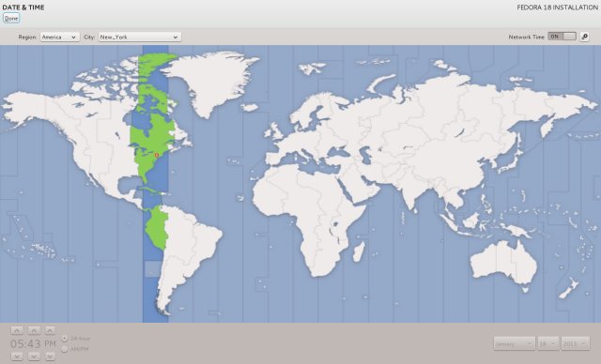Click the DATE & TIME heading
This screenshot has height=364, width=601.
[x=23, y=8]
